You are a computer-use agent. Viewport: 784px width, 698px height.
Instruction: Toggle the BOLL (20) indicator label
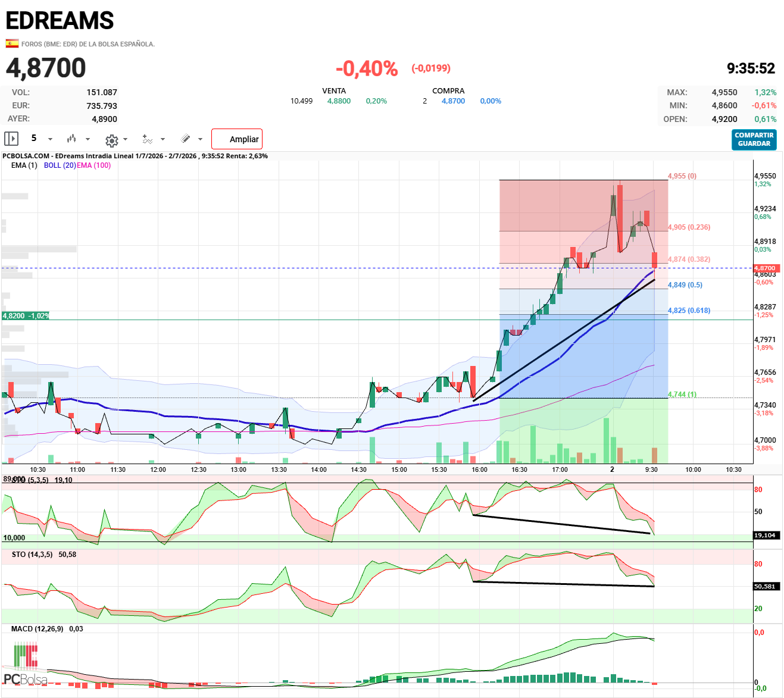[x=60, y=165]
